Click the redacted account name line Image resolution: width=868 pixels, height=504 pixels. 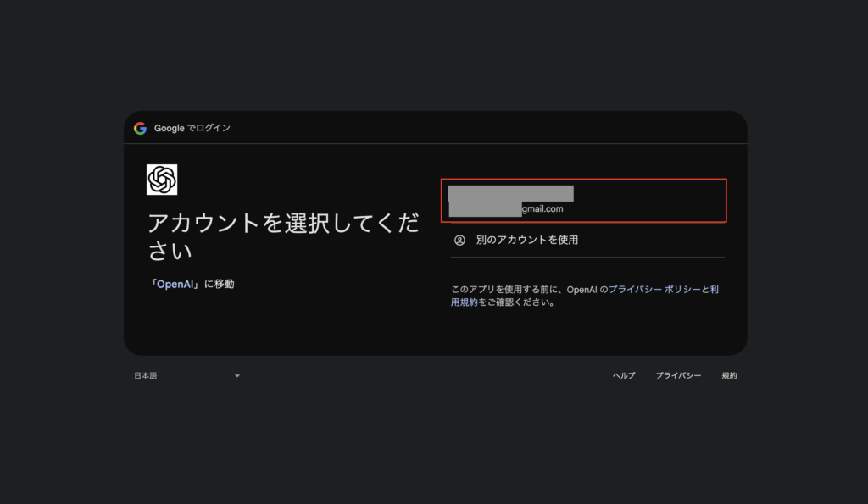point(510,193)
